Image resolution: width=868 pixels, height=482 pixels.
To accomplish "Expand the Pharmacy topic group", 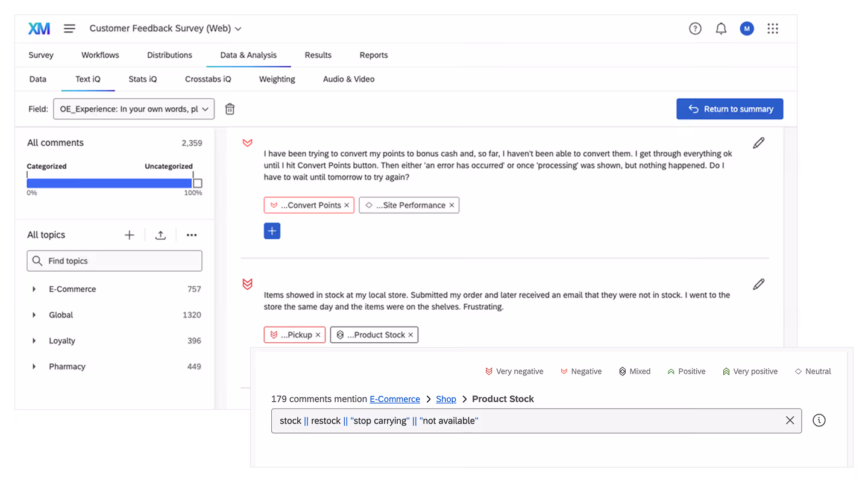I will [x=34, y=366].
